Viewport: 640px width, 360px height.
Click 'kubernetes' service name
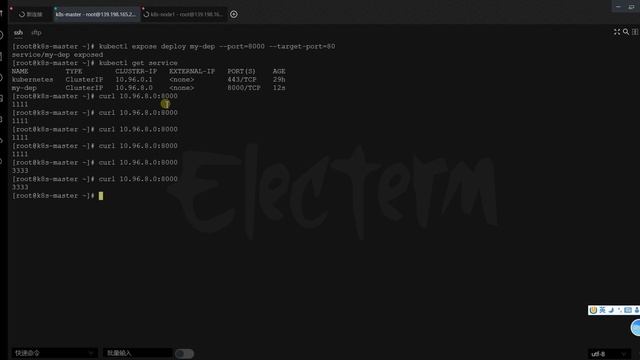[33, 80]
